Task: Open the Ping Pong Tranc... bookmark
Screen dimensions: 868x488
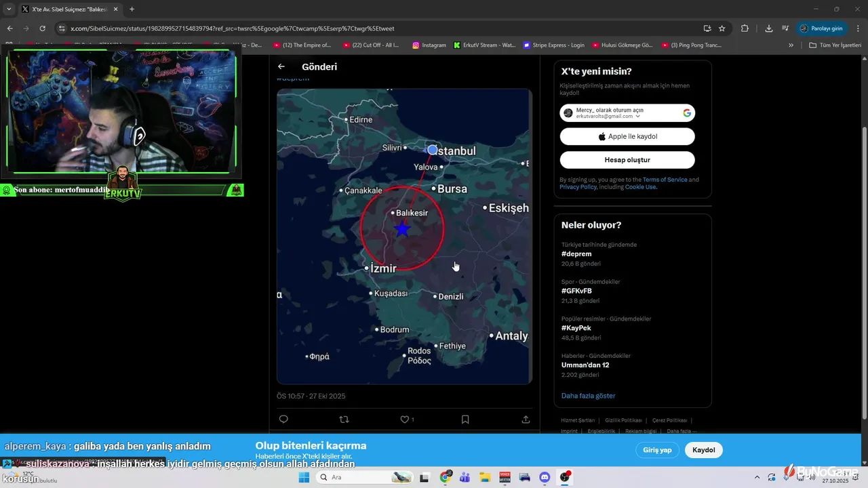Action: [x=692, y=45]
